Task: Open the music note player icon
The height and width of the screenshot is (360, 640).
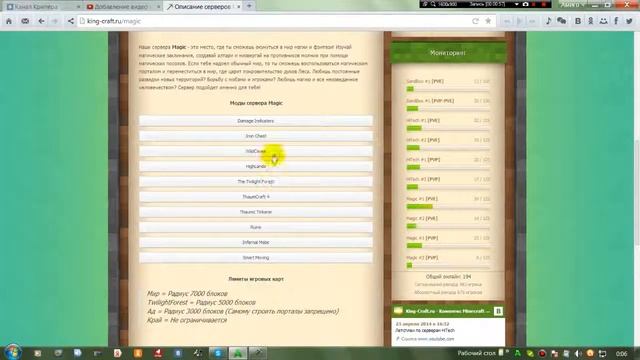Action: (x=548, y=21)
